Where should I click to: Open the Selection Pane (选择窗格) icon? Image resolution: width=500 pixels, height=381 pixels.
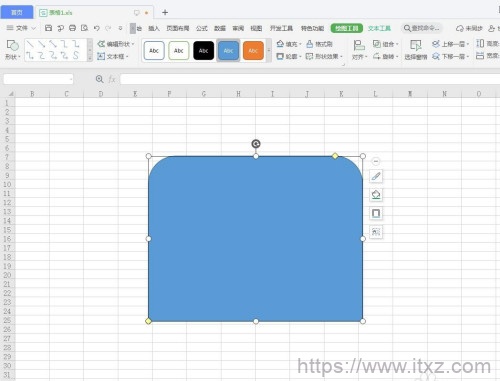click(416, 45)
